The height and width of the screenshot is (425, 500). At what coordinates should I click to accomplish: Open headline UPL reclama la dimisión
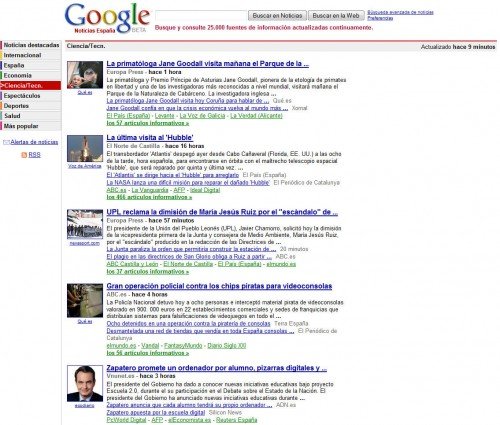pyautogui.click(x=222, y=212)
